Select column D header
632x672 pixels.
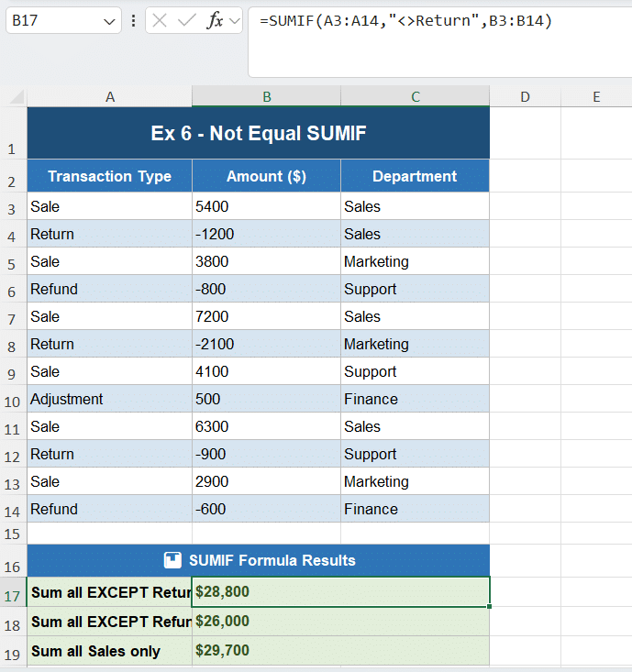coord(526,97)
